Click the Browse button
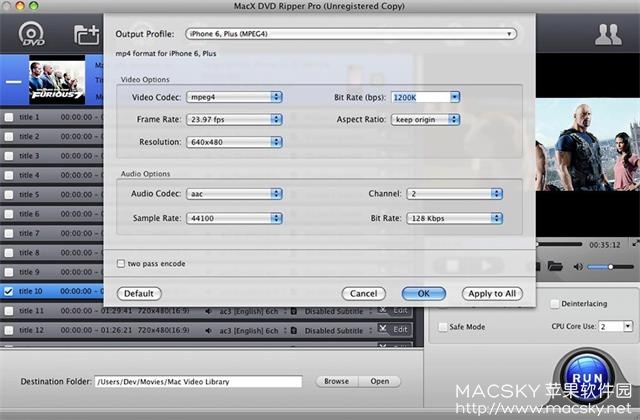The height and width of the screenshot is (420, 640). [337, 381]
